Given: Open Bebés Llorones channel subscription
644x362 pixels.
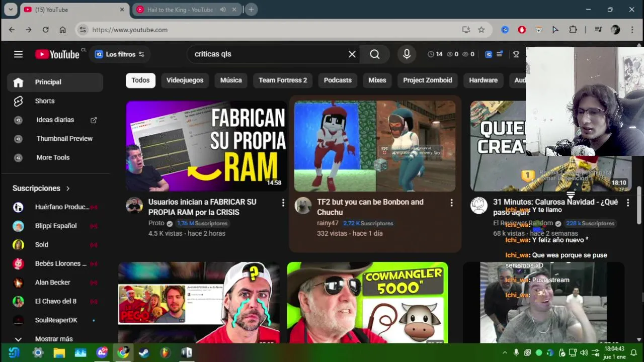Looking at the screenshot, I should click(55, 264).
